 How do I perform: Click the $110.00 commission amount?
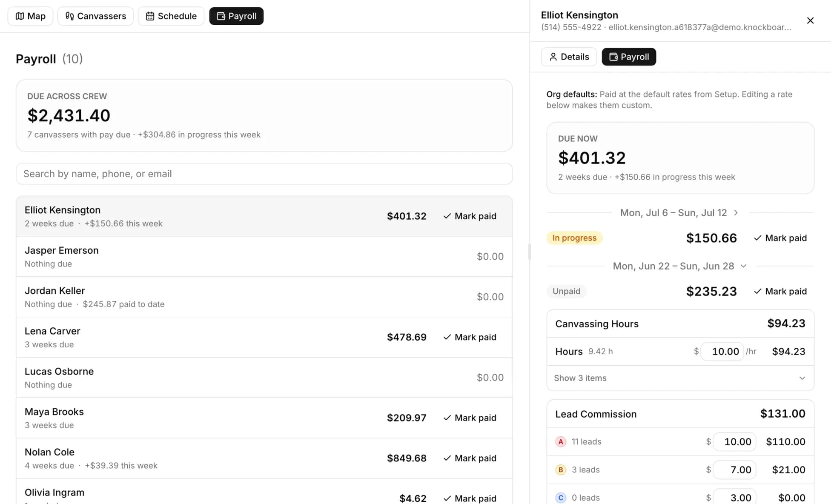(785, 442)
